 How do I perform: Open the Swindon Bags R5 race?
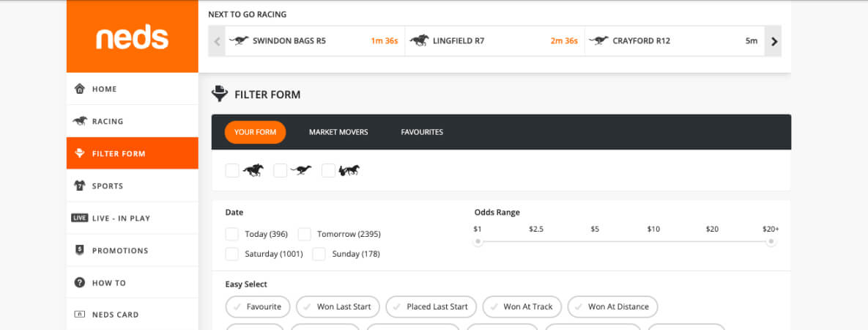[315, 41]
